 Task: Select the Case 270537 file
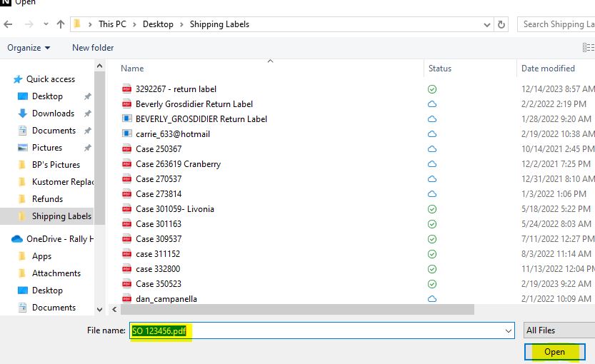159,179
